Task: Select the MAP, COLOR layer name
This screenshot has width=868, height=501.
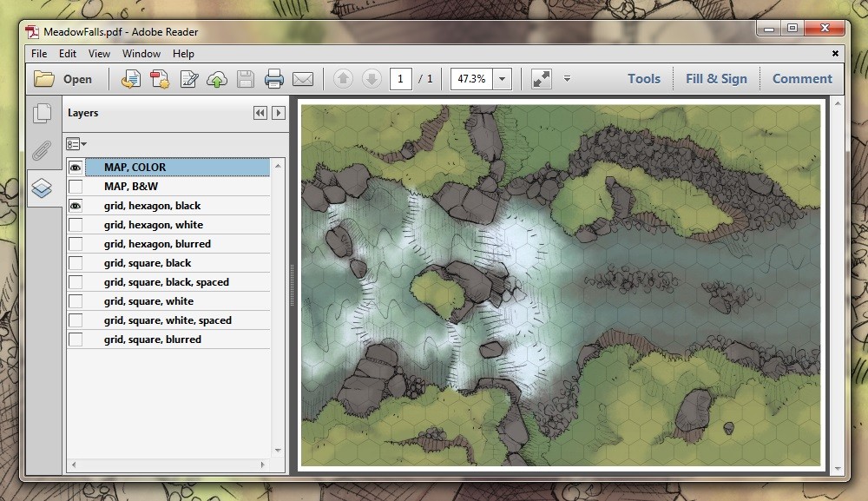Action: click(135, 168)
